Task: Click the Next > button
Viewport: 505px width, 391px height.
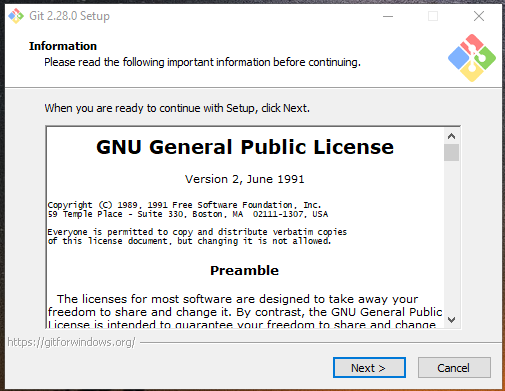Action: pos(369,368)
